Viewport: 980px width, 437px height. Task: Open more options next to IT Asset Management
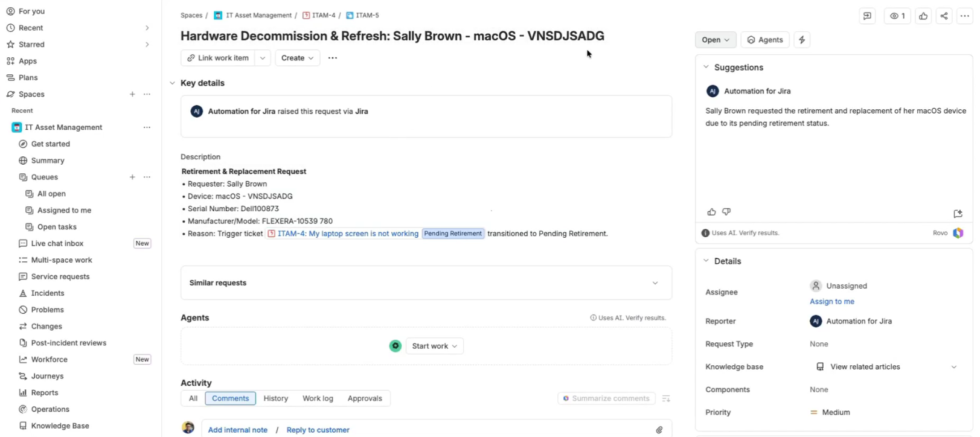147,127
